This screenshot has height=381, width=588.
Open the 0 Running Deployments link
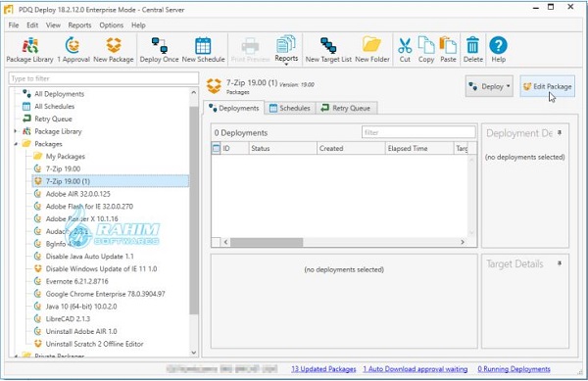tap(514, 369)
